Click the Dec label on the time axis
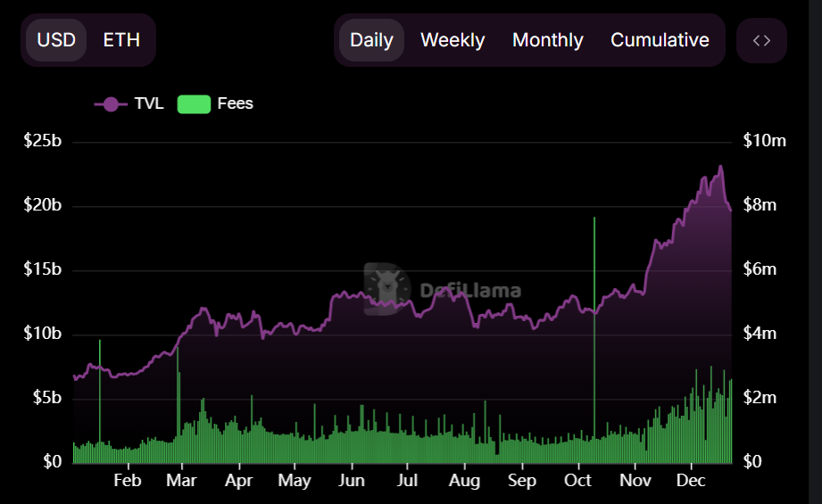This screenshot has height=504, width=822. tap(691, 481)
